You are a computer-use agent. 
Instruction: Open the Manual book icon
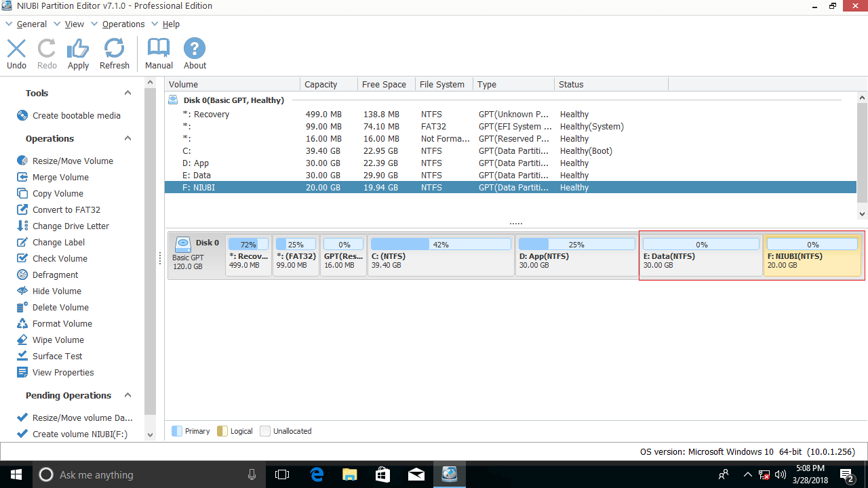[159, 49]
